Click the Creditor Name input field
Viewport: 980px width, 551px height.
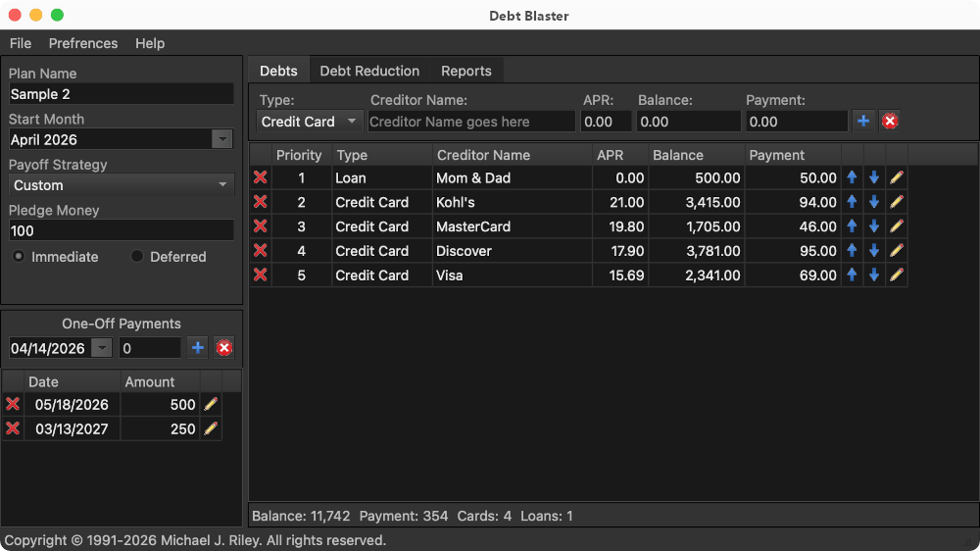click(x=471, y=122)
